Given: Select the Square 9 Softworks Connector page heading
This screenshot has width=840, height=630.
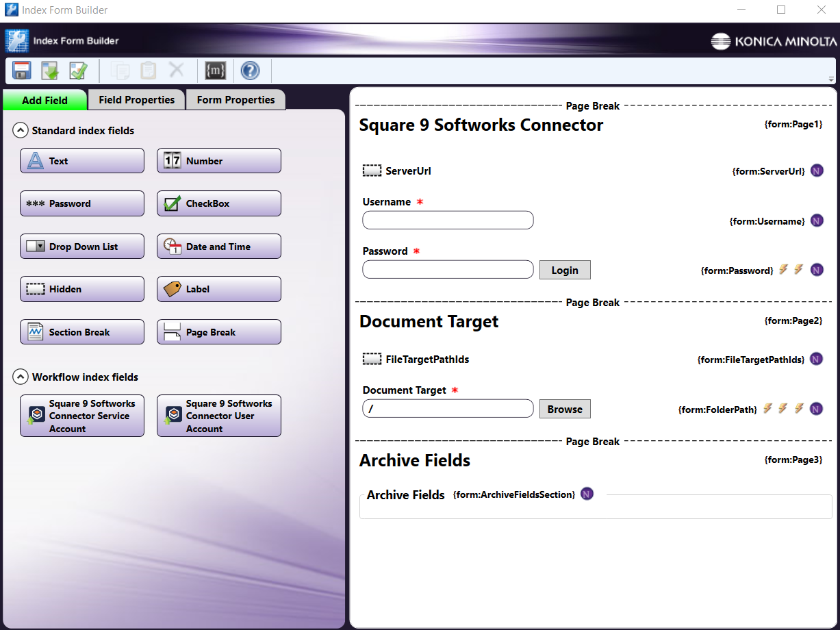Looking at the screenshot, I should click(x=481, y=125).
